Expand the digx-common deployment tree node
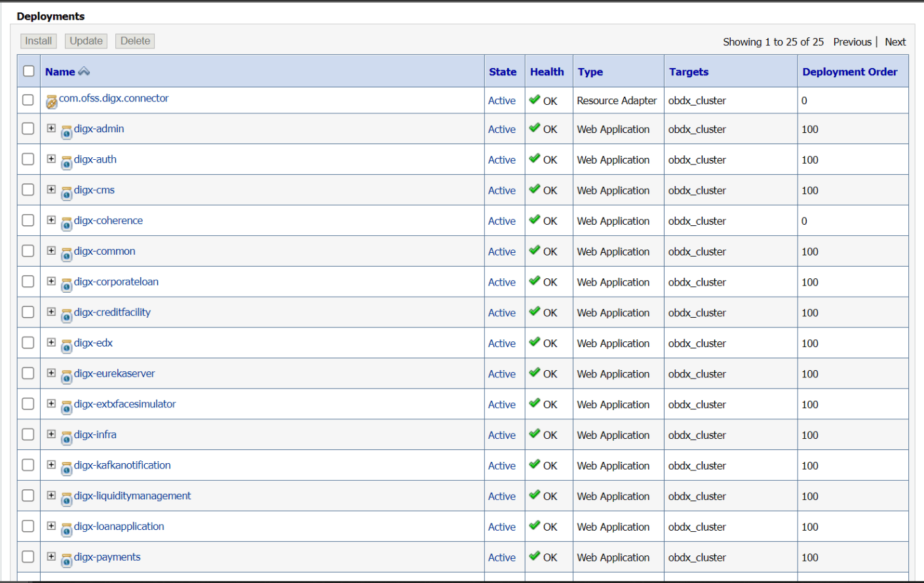This screenshot has width=924, height=583. (x=51, y=251)
